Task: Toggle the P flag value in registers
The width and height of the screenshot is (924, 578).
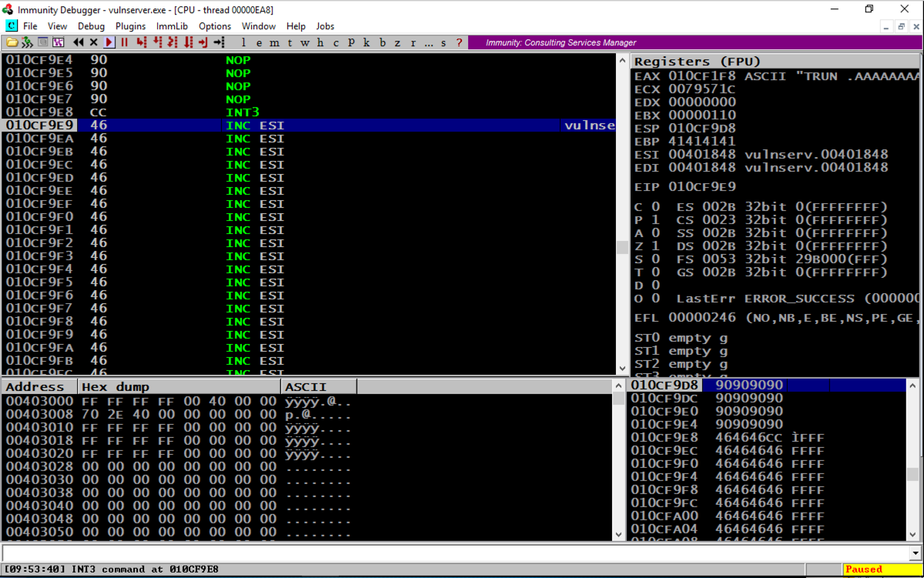Action: (655, 219)
